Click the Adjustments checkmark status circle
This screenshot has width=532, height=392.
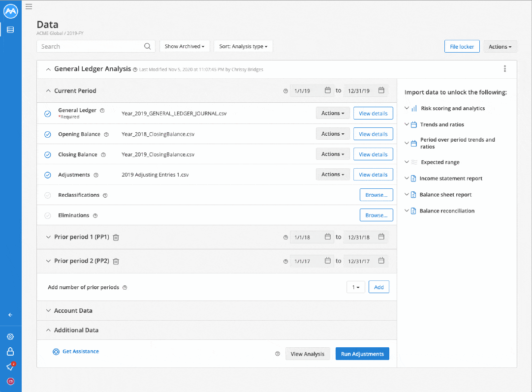pyautogui.click(x=48, y=175)
